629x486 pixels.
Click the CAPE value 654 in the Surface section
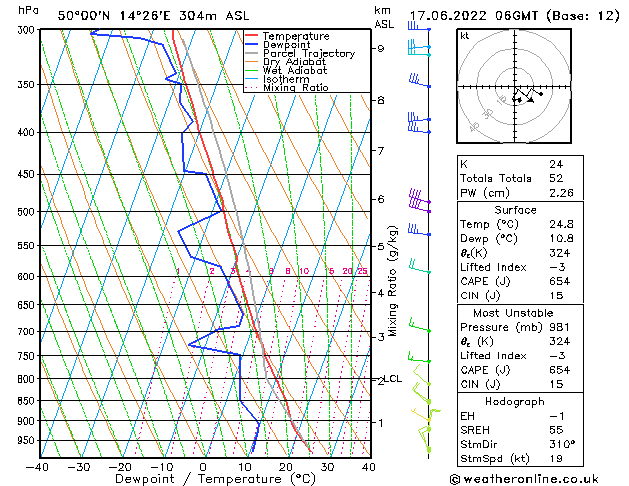click(560, 281)
